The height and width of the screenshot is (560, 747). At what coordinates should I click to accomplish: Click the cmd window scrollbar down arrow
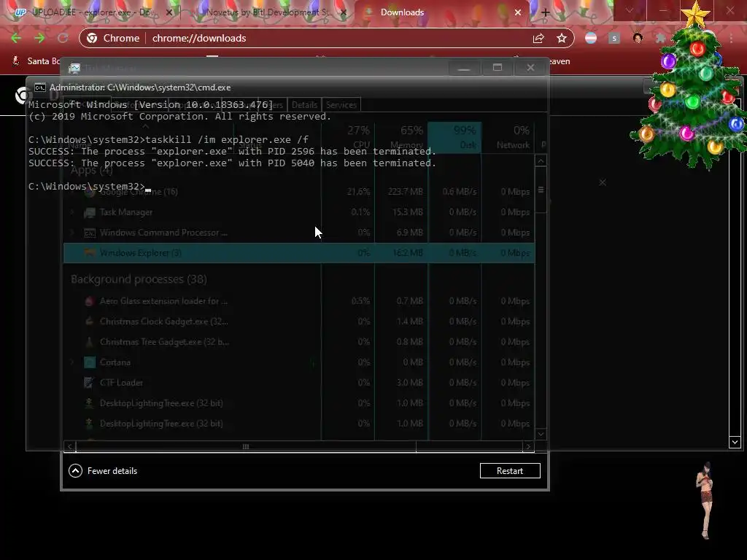tap(735, 443)
